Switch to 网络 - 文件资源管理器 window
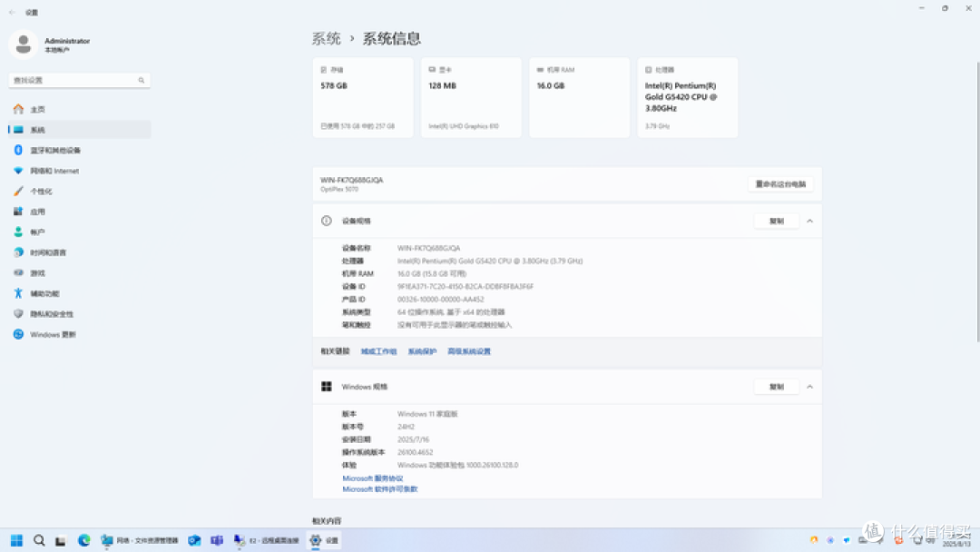 pyautogui.click(x=140, y=541)
